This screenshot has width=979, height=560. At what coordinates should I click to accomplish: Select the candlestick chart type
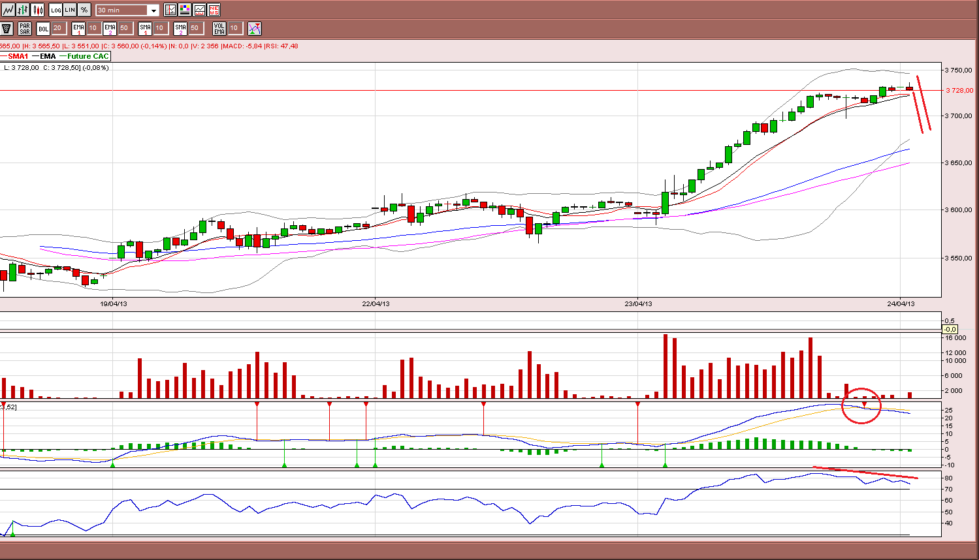38,10
